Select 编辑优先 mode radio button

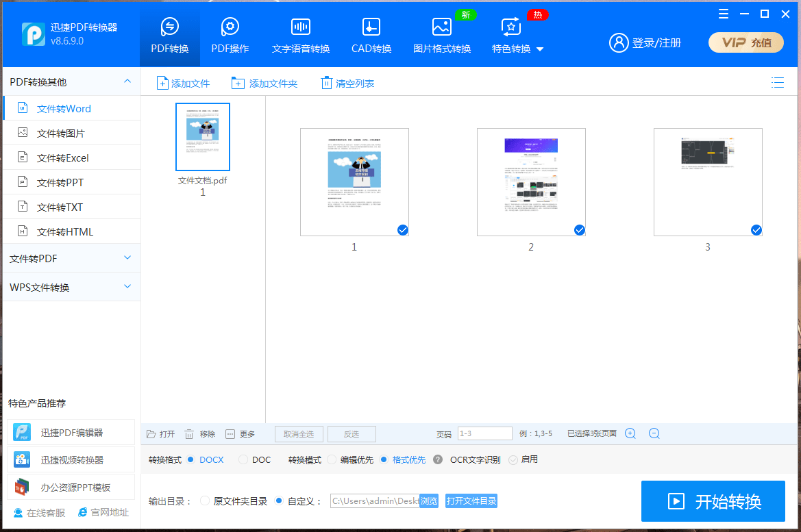tap(332, 459)
